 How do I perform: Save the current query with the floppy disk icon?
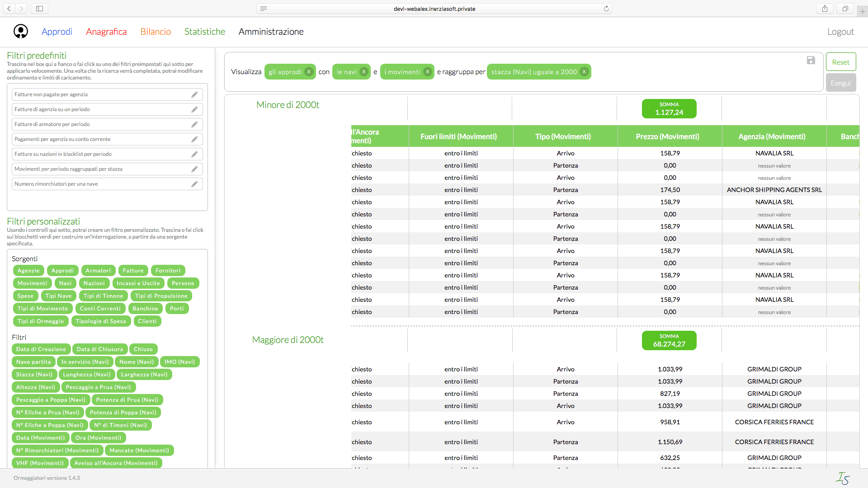coord(811,60)
